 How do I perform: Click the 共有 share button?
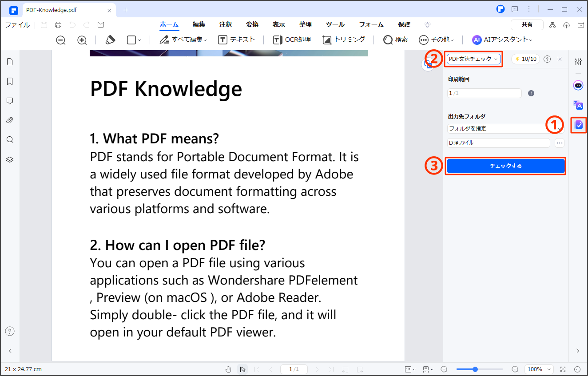click(527, 25)
